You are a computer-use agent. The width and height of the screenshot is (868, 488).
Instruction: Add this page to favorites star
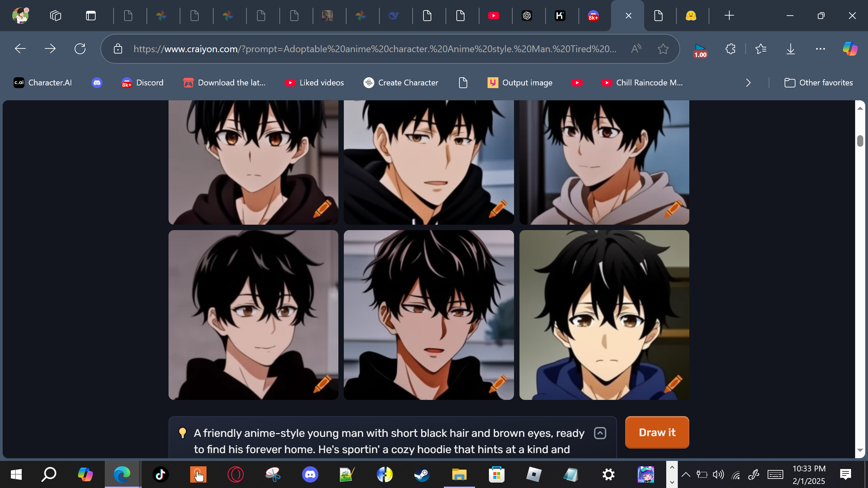click(x=663, y=49)
